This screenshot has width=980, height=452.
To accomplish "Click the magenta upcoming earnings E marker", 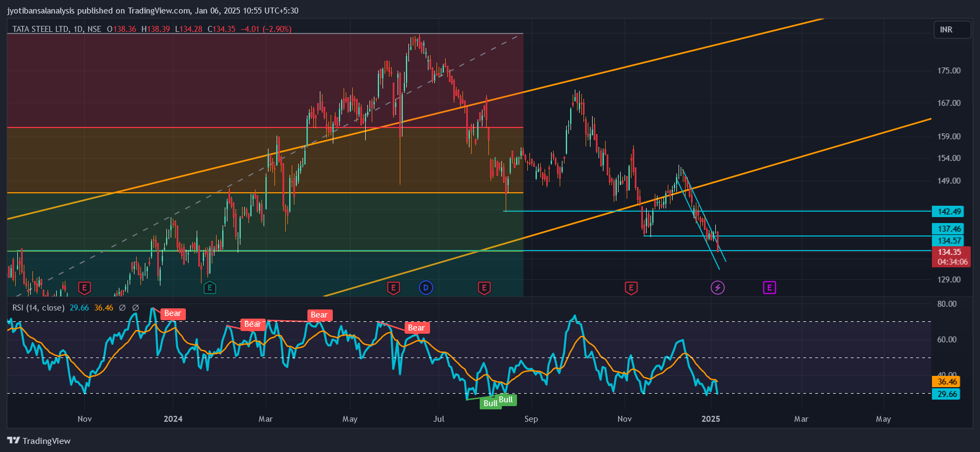I will click(x=769, y=288).
